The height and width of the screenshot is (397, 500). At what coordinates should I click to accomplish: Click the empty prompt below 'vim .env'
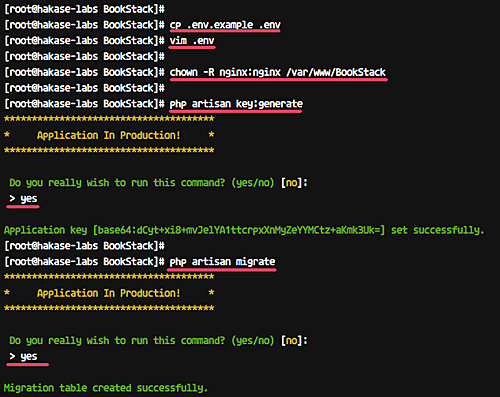(84, 56)
